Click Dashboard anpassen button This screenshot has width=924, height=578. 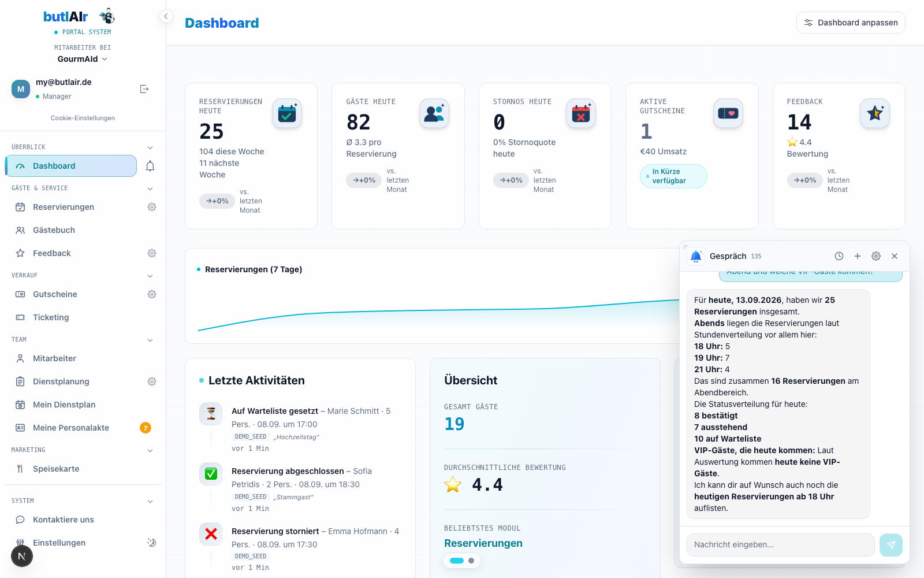[x=851, y=23]
